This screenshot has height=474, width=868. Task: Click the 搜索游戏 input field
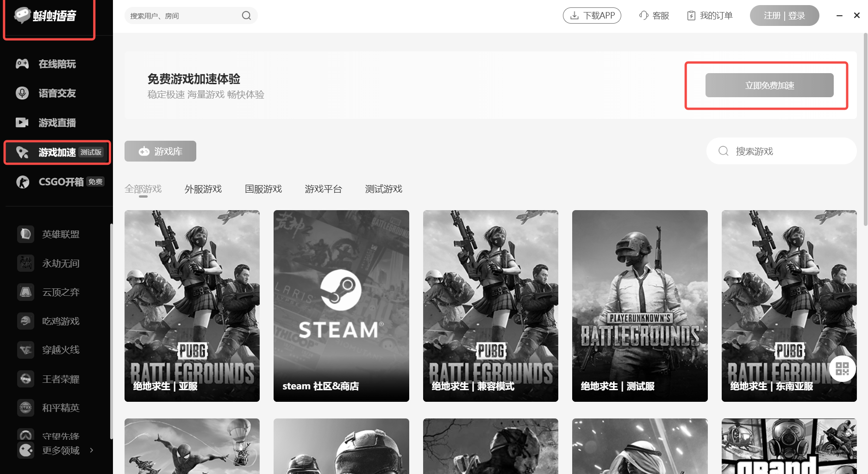(787, 151)
